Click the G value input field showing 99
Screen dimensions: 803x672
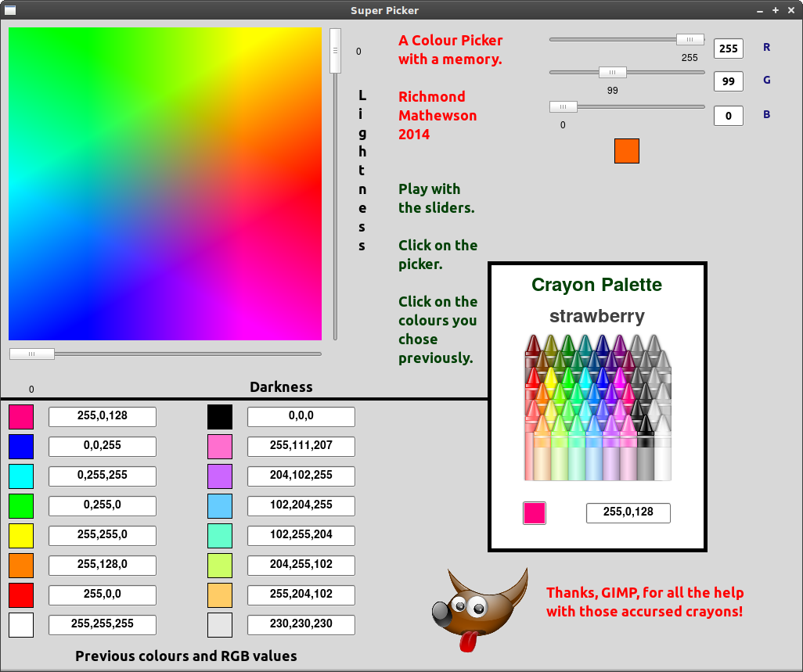(729, 81)
